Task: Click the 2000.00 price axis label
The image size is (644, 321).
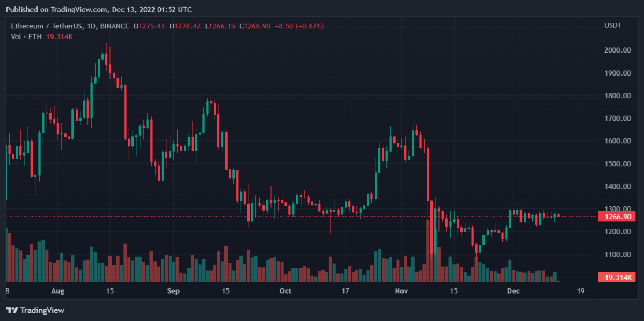Action: coord(617,50)
